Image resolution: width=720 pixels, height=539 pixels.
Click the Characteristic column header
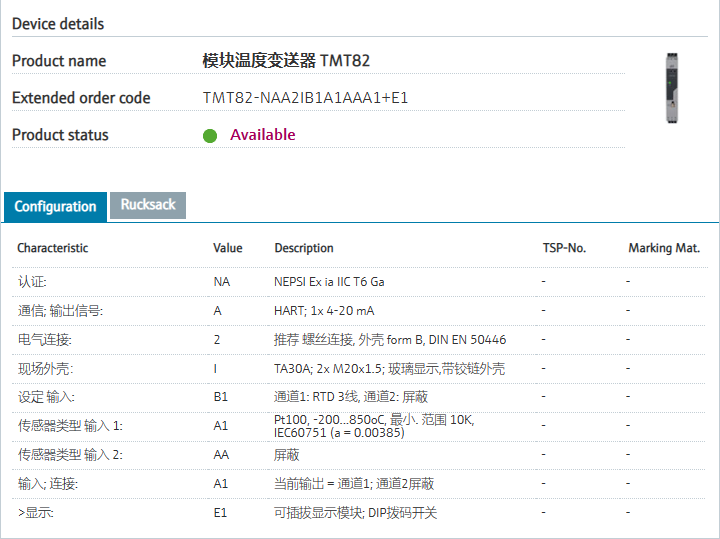[52, 248]
